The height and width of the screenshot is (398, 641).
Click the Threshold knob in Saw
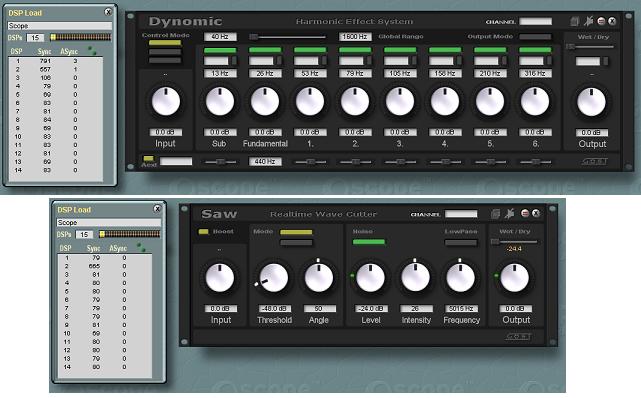click(x=273, y=277)
